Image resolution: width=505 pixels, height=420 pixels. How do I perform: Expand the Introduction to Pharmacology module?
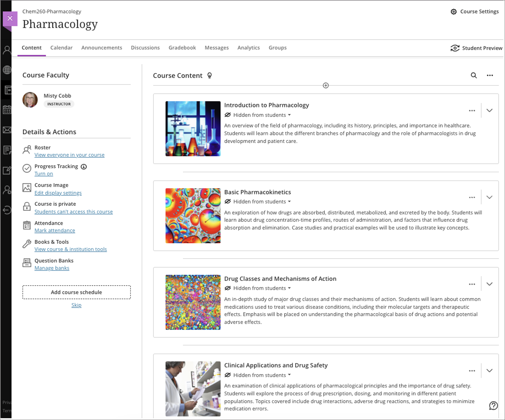489,111
